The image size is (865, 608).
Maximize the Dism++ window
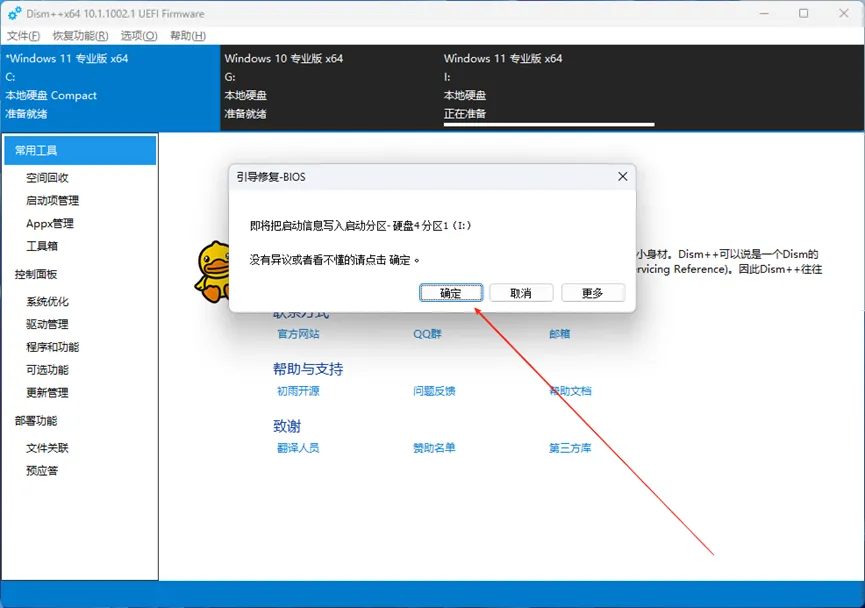[803, 14]
